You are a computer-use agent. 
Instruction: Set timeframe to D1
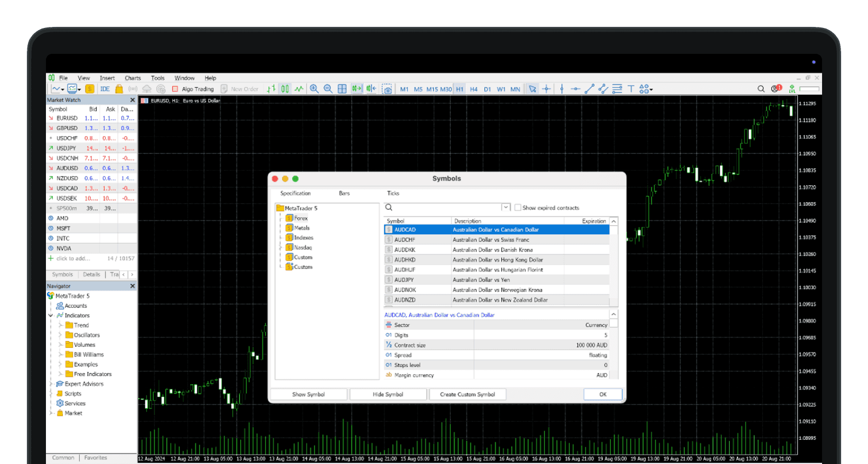[487, 89]
